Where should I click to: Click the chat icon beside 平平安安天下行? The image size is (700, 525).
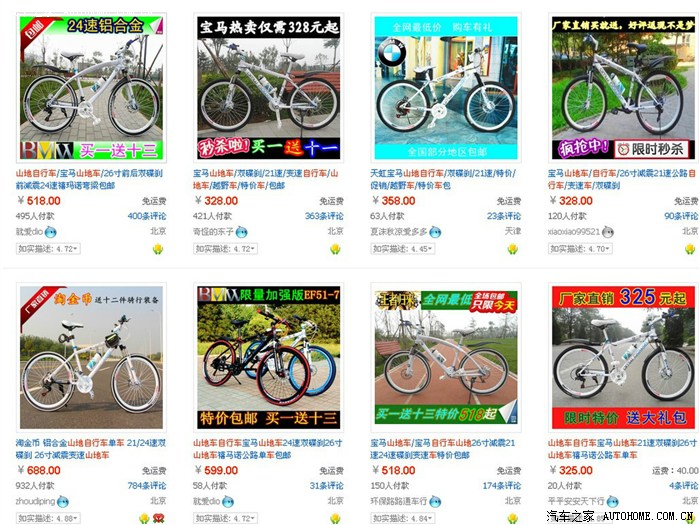pos(612,502)
